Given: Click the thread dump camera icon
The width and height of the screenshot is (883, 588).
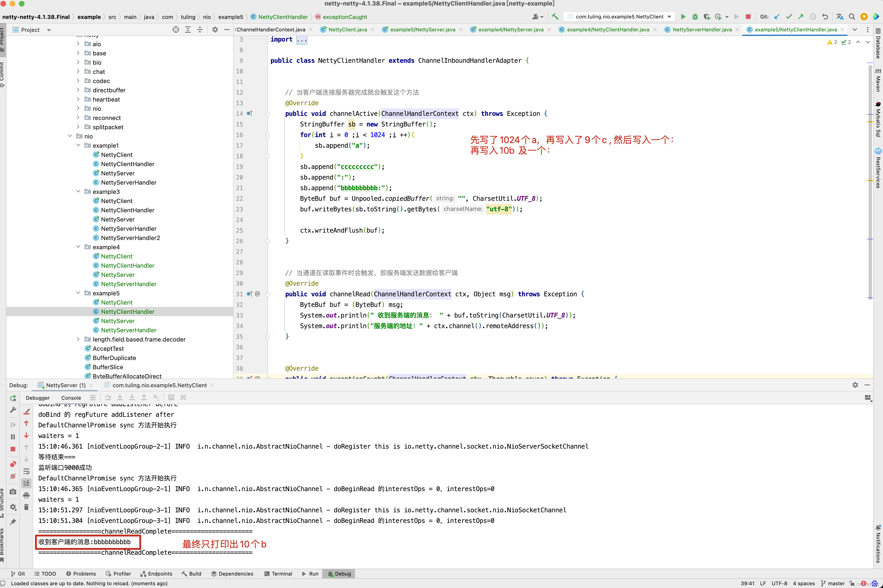Looking at the screenshot, I should 13,491.
